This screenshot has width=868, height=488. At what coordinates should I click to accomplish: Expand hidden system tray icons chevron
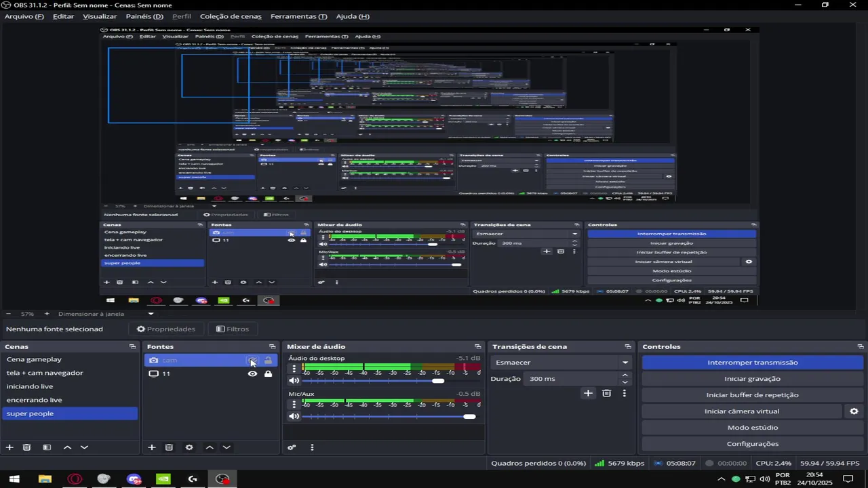click(721, 479)
